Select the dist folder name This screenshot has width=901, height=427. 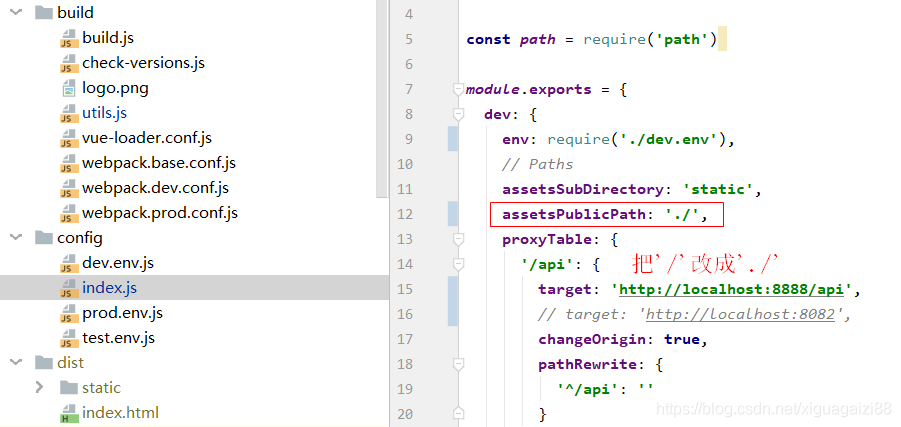71,363
